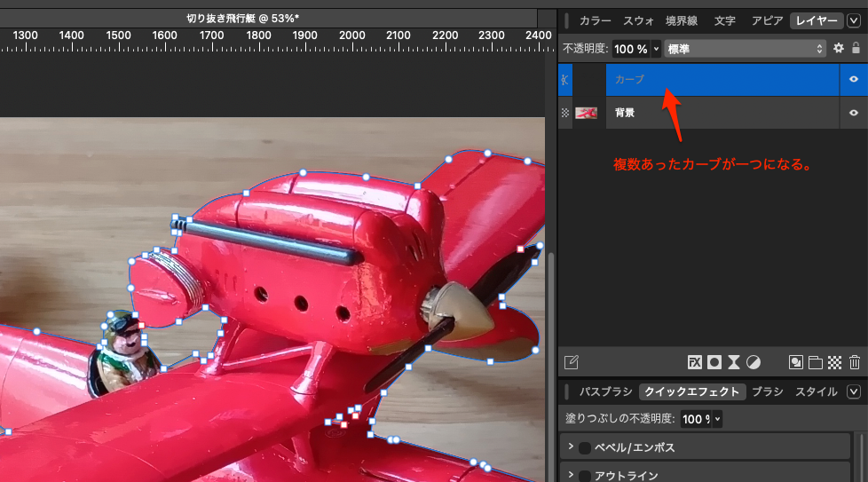Click the half-circle Adjustments icon
868x482 pixels.
[754, 362]
